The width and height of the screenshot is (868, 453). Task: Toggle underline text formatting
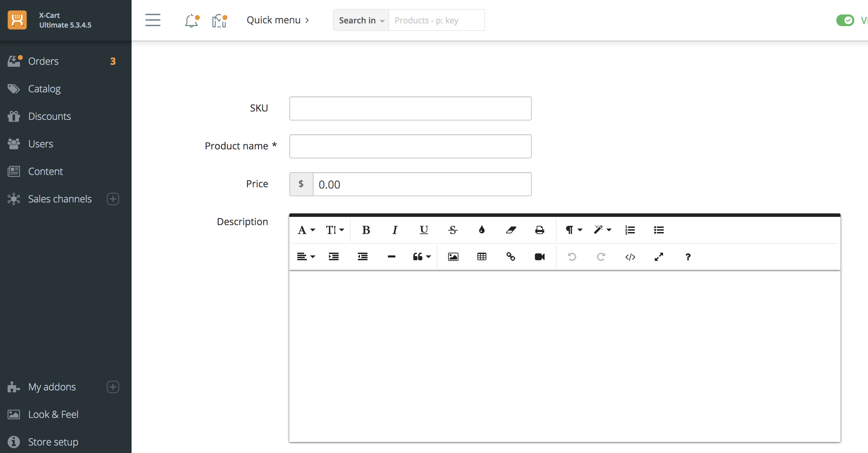pyautogui.click(x=424, y=230)
